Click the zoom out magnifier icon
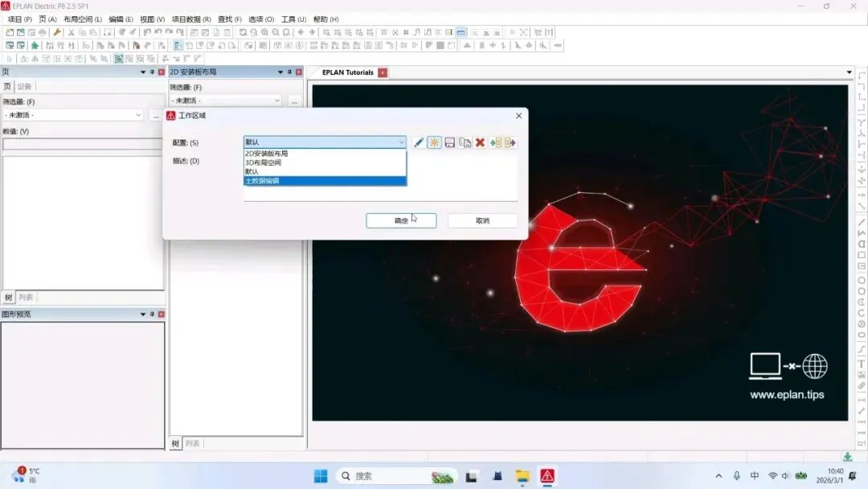The height and width of the screenshot is (489, 868). click(276, 32)
